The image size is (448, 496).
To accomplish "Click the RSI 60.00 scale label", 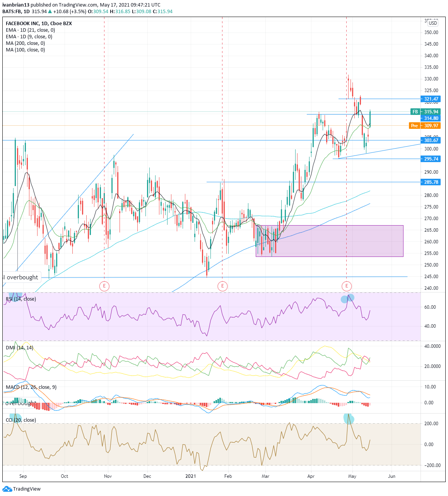I will pyautogui.click(x=430, y=307).
